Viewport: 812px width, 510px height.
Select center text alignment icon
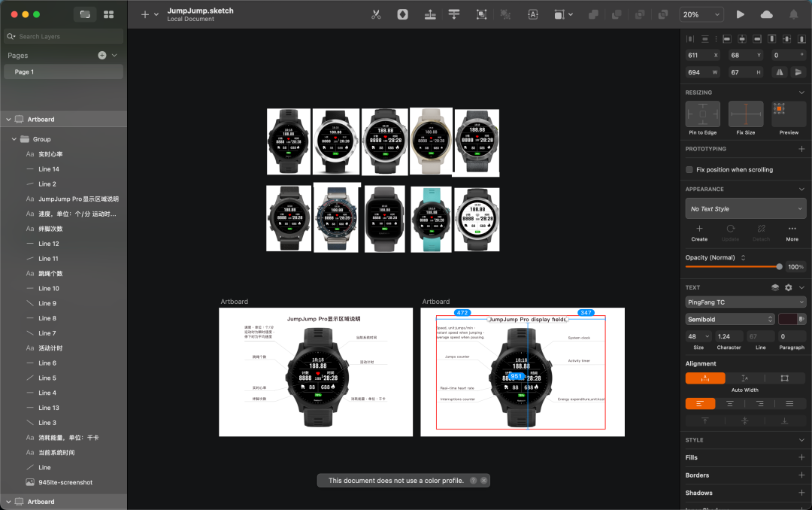point(729,404)
